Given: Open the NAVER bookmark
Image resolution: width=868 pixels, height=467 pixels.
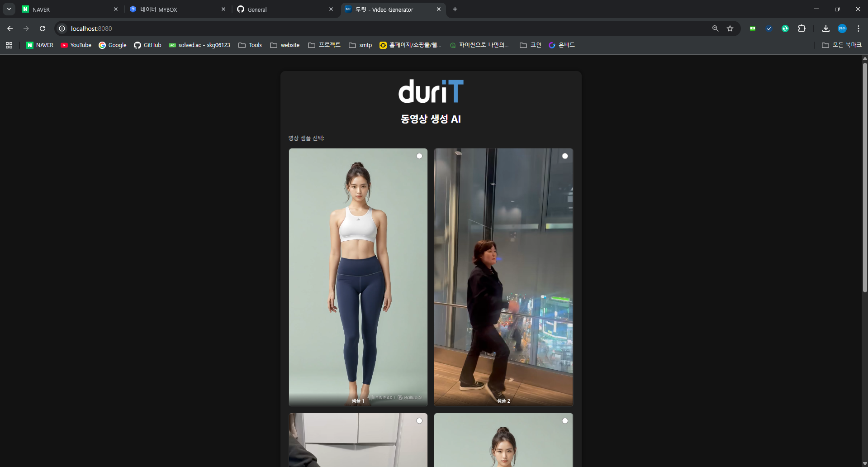Looking at the screenshot, I should (40, 45).
